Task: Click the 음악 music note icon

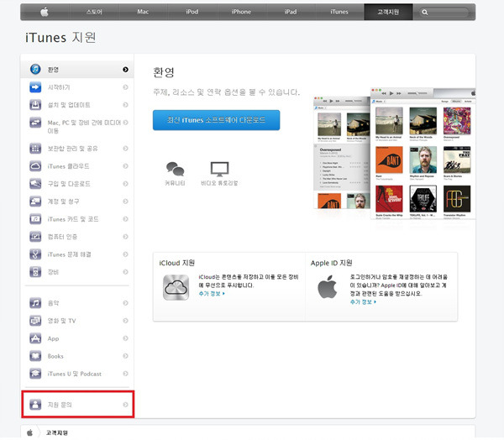Action: pyautogui.click(x=35, y=303)
